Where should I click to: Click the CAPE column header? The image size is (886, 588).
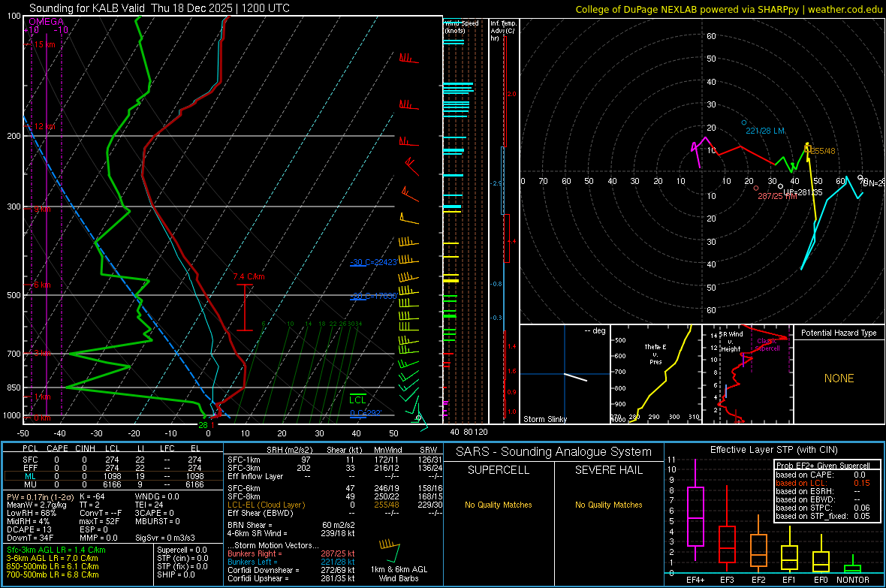(57, 448)
